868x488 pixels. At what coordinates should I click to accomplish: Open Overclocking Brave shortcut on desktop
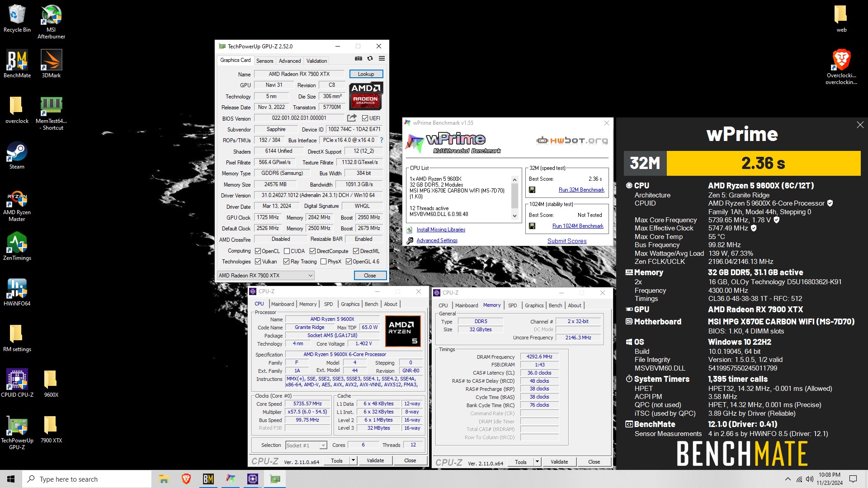click(841, 67)
